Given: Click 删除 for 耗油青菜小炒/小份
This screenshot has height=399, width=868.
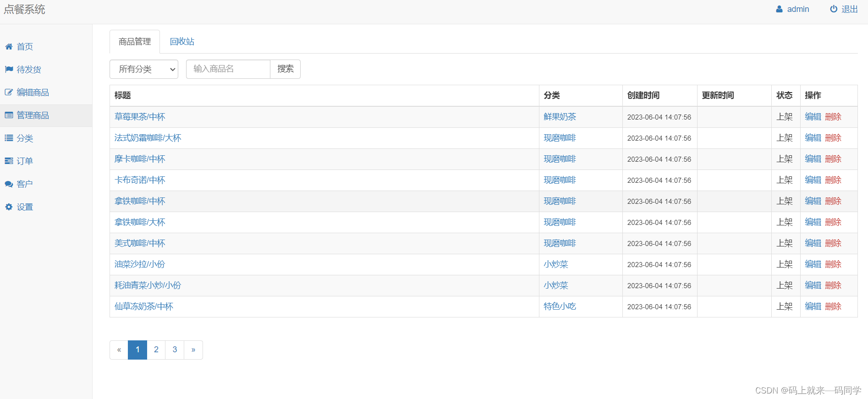Looking at the screenshot, I should (833, 285).
